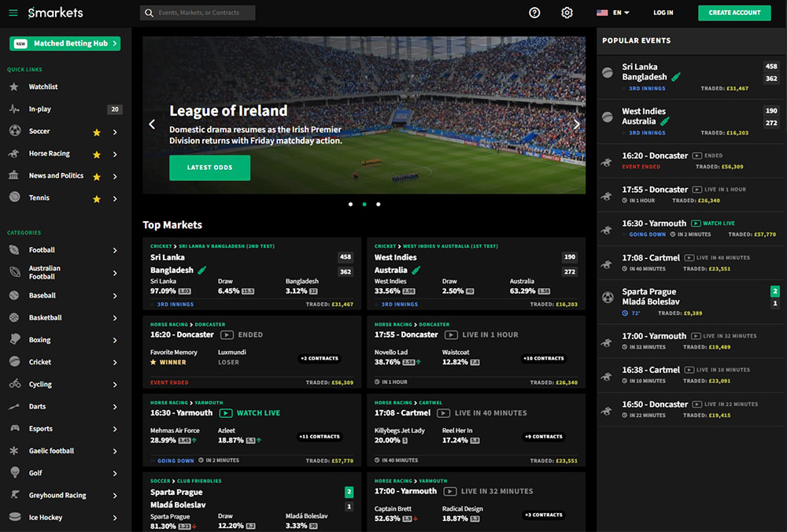787x532 pixels.
Task: Click Create Account button
Action: tap(734, 13)
